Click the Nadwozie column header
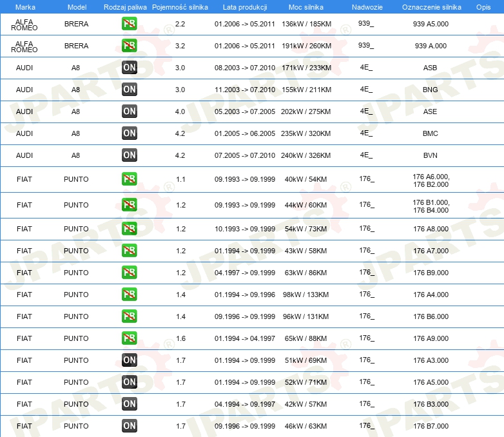Image resolution: width=504 pixels, height=437 pixels. 367,7
